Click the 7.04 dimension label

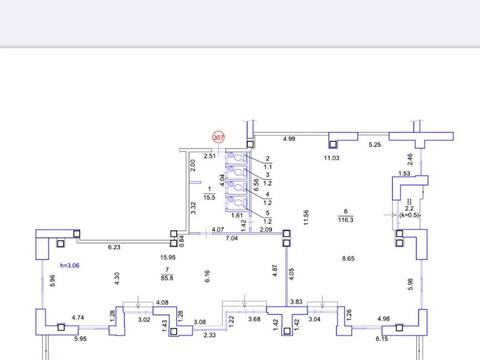click(232, 238)
